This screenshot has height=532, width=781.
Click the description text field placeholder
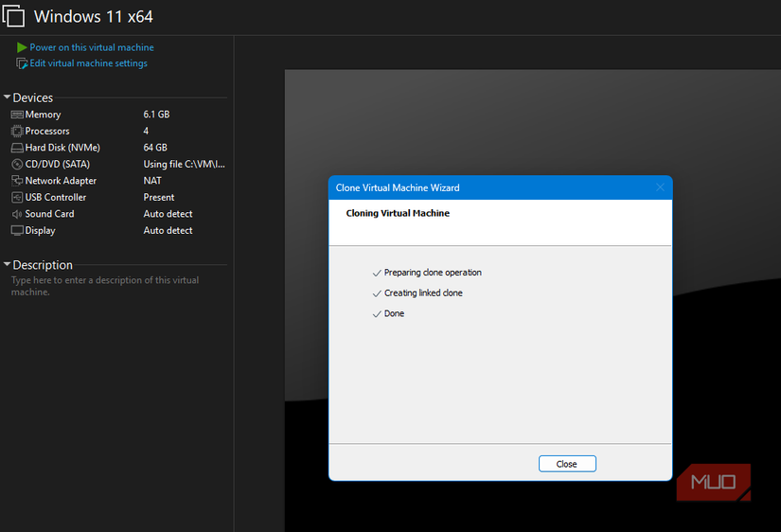click(x=105, y=286)
